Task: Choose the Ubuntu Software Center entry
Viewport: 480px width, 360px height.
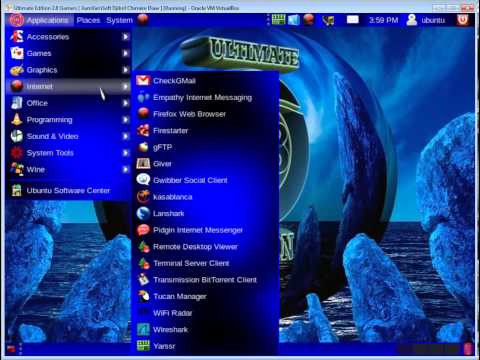Action: pyautogui.click(x=68, y=190)
